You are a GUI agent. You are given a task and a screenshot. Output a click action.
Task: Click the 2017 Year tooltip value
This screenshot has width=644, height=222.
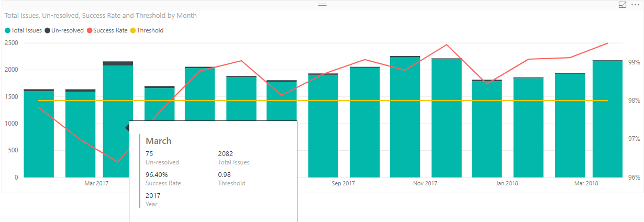click(x=153, y=196)
